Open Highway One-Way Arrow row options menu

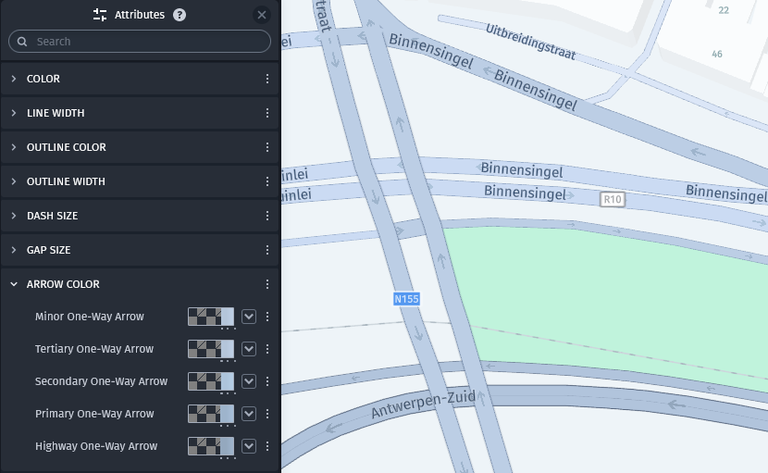point(267,446)
